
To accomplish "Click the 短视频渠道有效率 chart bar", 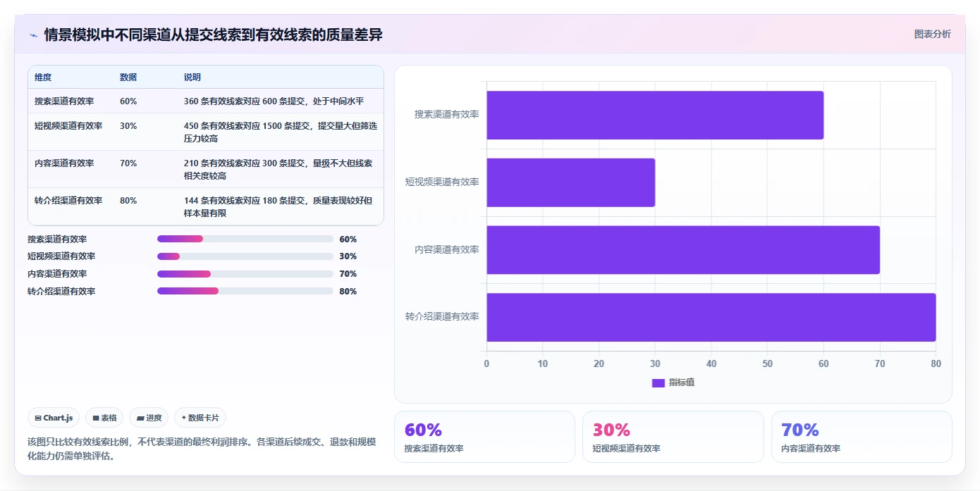I will point(571,182).
